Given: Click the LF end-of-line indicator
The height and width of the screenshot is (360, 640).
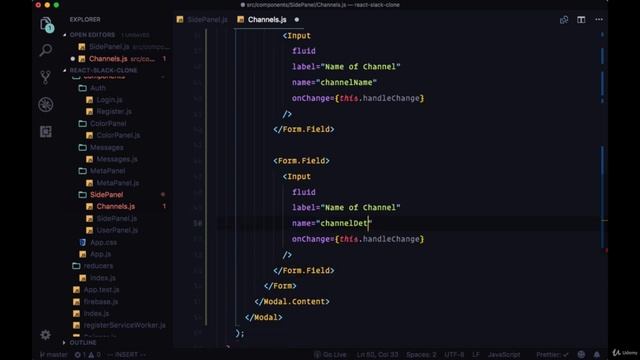Looking at the screenshot, I should click(476, 355).
